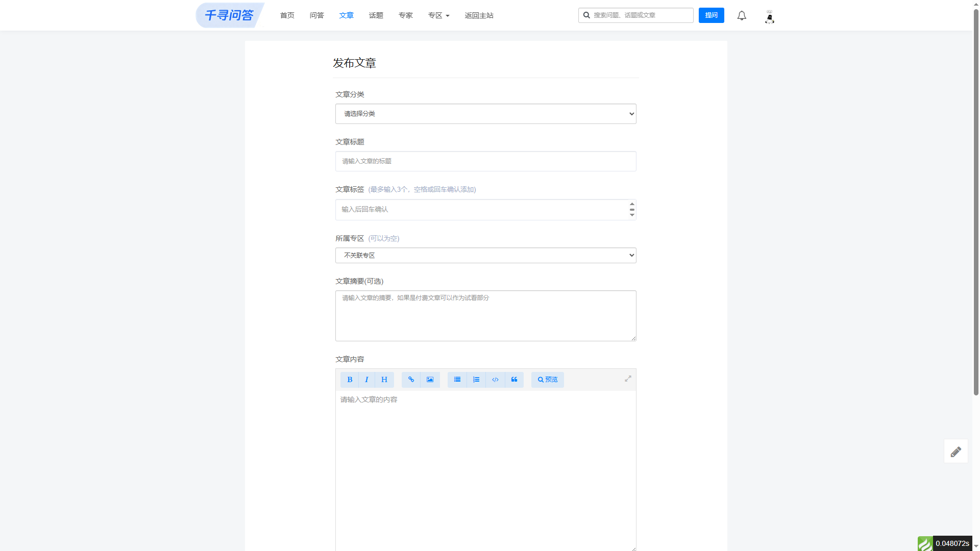Open 专家 in navigation
This screenshot has width=980, height=551.
pos(406,15)
